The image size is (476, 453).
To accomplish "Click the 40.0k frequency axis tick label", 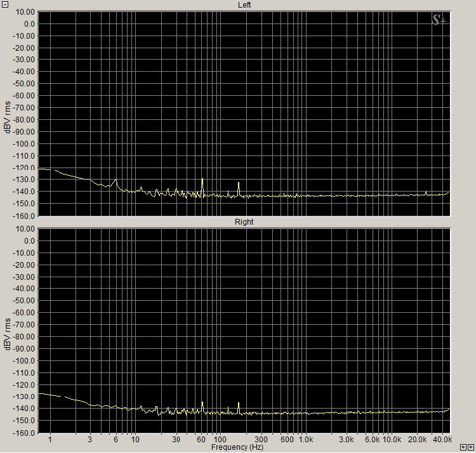I will tap(442, 439).
